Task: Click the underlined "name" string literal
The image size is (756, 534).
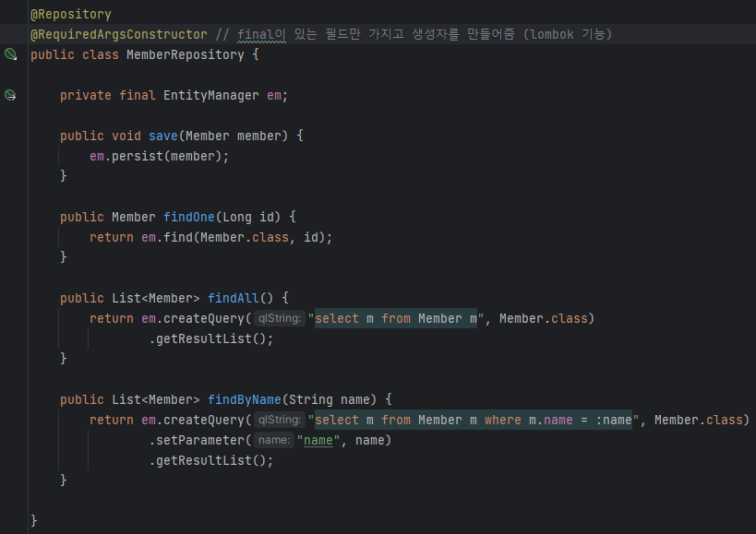Action: pyautogui.click(x=318, y=441)
